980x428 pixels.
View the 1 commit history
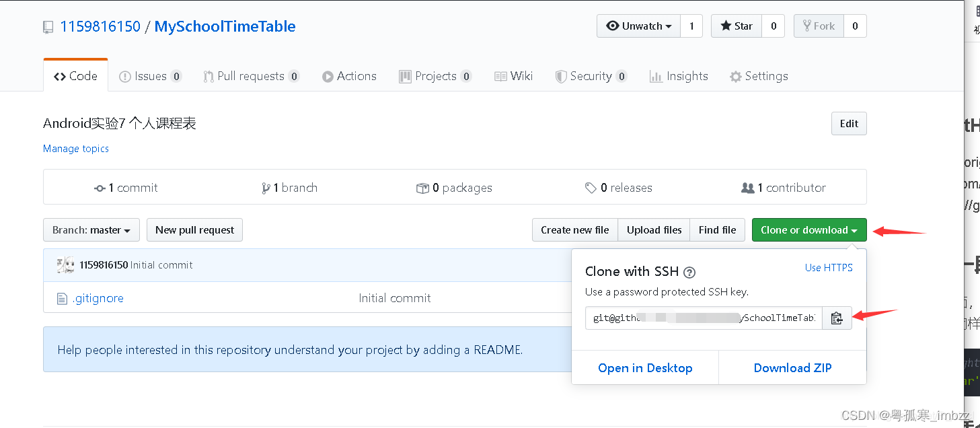click(126, 188)
